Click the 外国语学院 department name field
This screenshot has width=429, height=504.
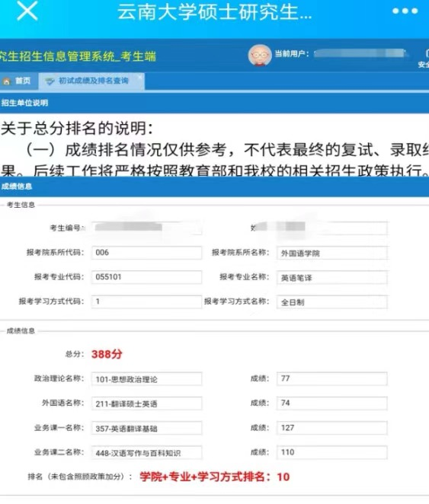click(332, 253)
